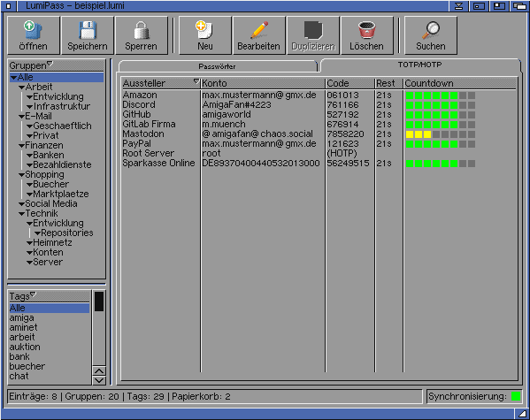Click the Gruppen list header sort arrow

tap(50, 63)
